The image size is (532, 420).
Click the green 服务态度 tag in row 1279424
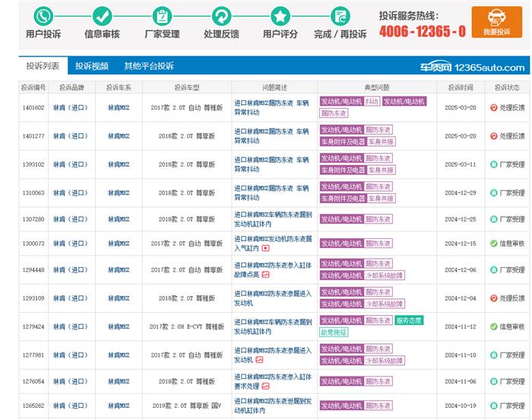[x=409, y=320]
